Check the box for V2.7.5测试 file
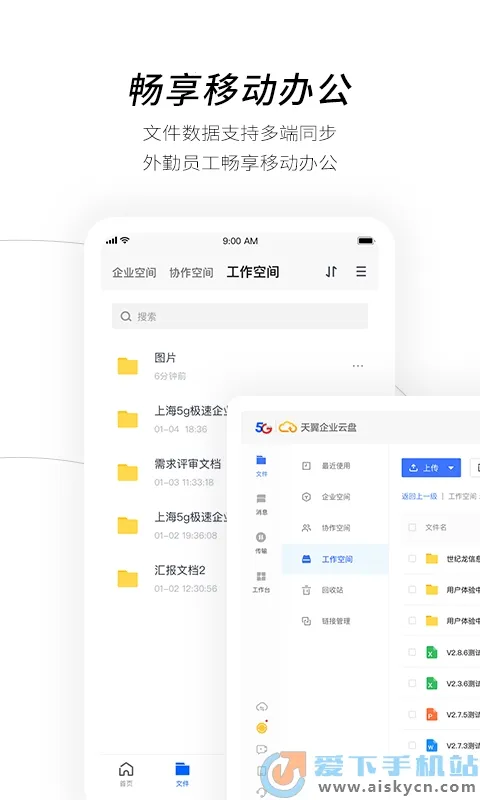This screenshot has width=480, height=800. pyautogui.click(x=412, y=714)
